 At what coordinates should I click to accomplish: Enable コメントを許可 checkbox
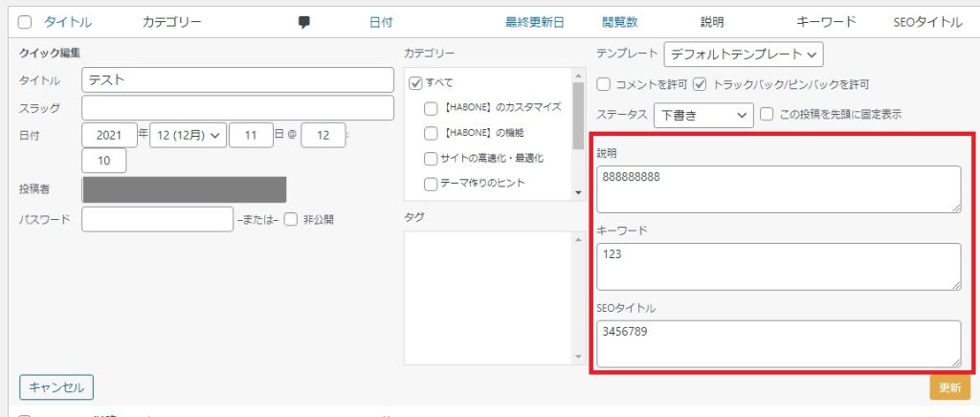pos(604,84)
